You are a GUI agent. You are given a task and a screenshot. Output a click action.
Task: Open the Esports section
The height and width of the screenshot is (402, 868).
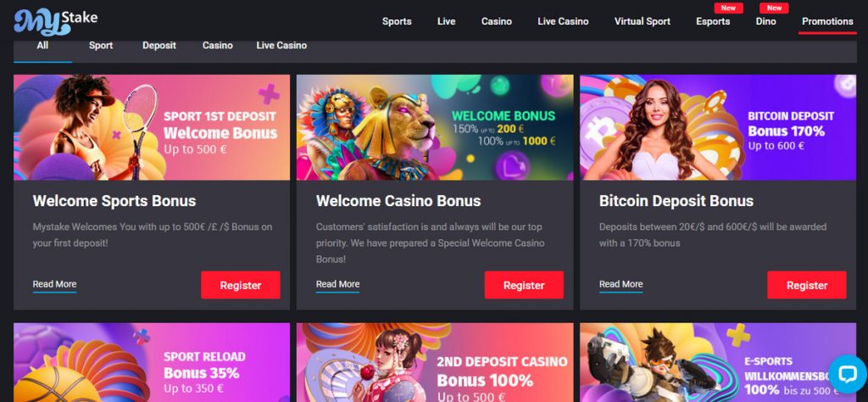(713, 21)
